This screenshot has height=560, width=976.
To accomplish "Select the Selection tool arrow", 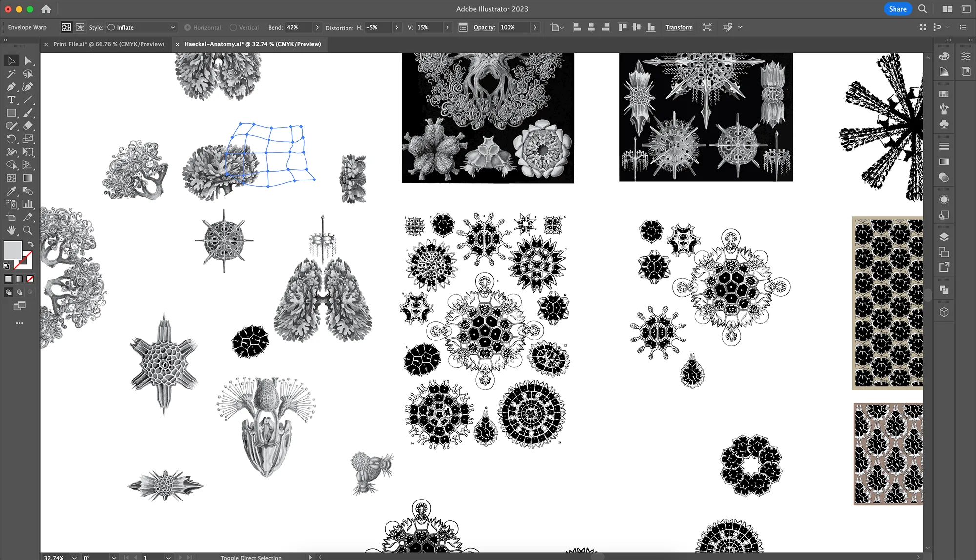I will click(11, 60).
